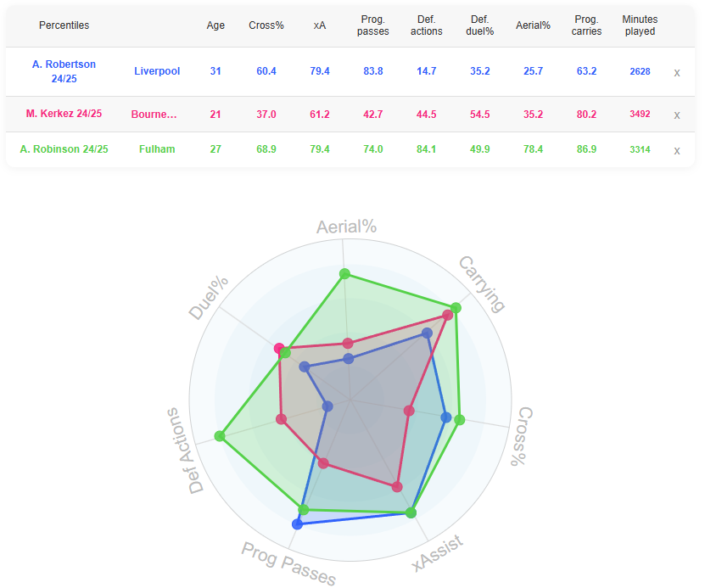
Task: Sort by Prog. passes column header
Action: 372,25
